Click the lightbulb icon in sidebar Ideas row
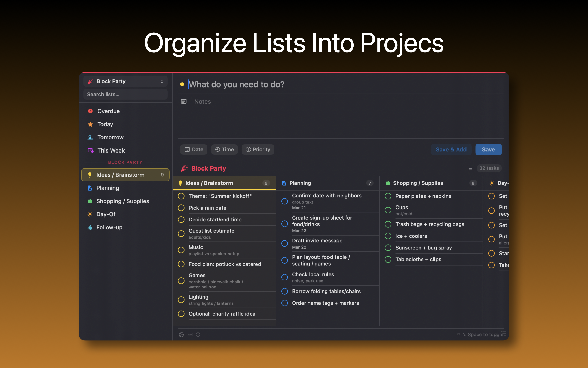 pos(90,175)
